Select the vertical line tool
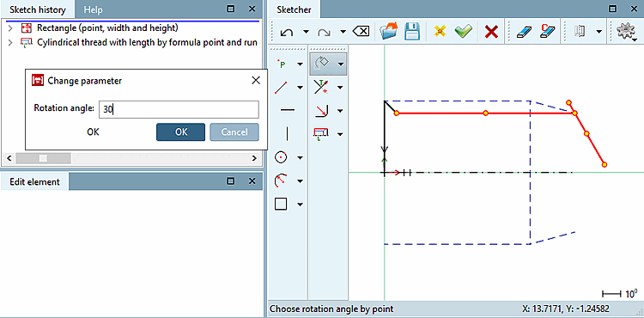 (287, 134)
